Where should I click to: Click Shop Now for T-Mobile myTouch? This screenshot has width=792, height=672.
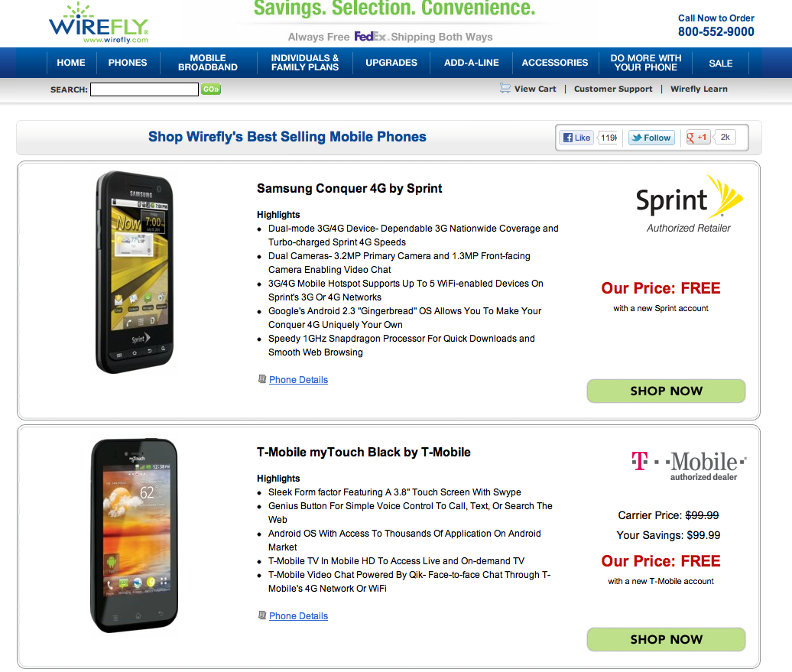666,639
